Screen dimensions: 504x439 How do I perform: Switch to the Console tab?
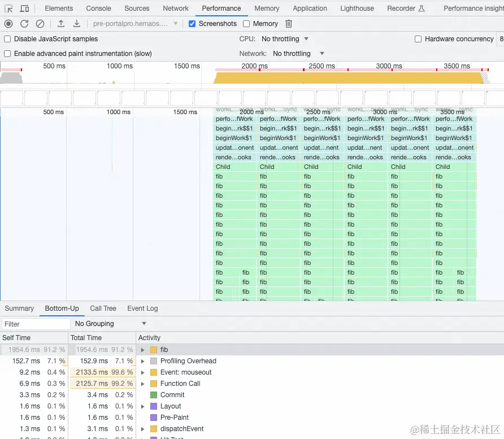point(98,8)
